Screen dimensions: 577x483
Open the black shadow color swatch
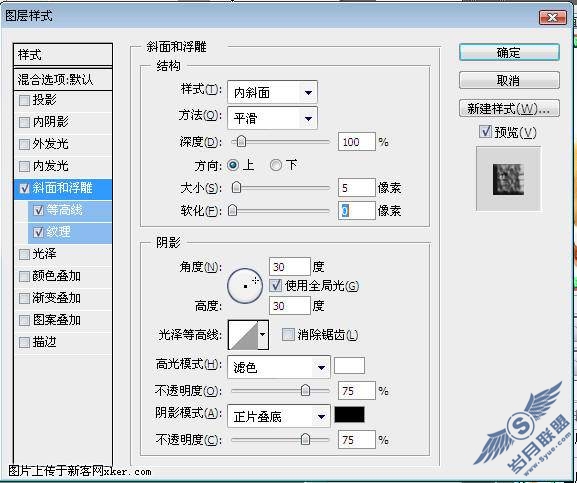(349, 414)
